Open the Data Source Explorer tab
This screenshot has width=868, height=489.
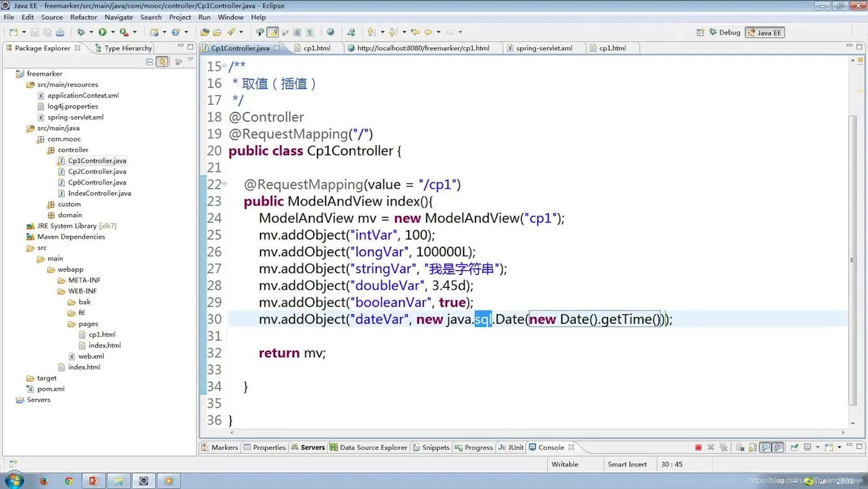(x=368, y=447)
